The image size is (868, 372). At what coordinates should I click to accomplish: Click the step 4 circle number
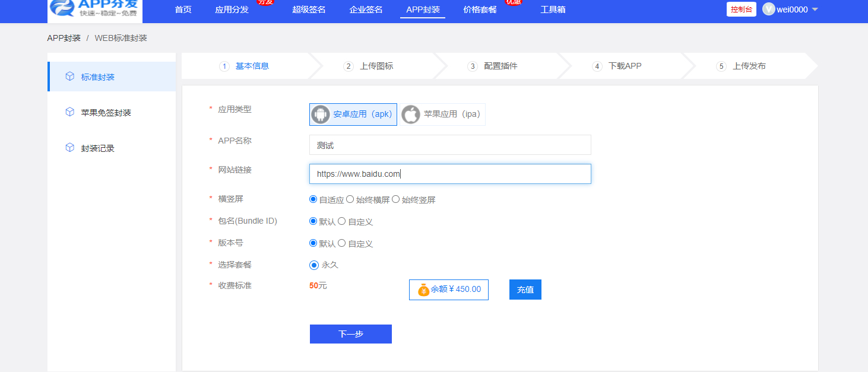[597, 66]
